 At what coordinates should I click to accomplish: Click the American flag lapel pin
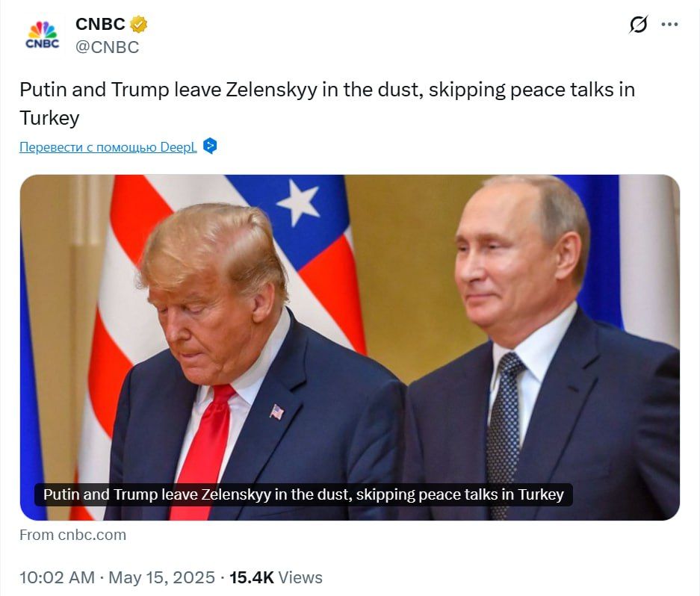click(276, 412)
